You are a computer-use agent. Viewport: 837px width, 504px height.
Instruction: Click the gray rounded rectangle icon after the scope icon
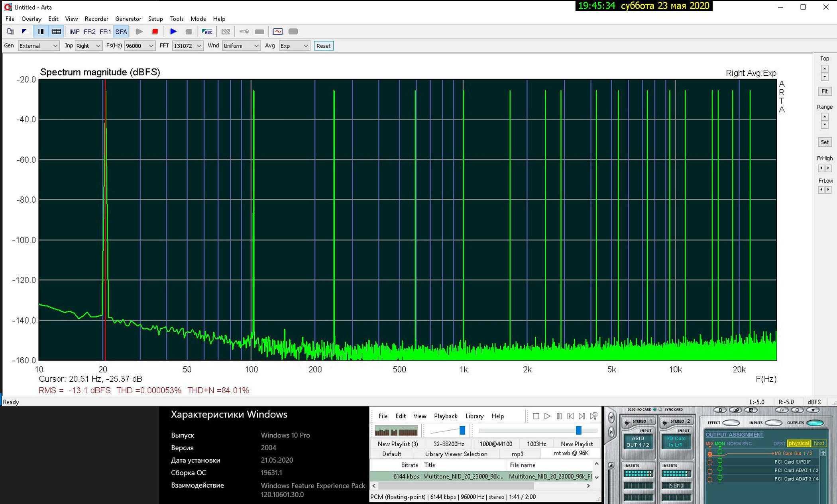tap(293, 31)
